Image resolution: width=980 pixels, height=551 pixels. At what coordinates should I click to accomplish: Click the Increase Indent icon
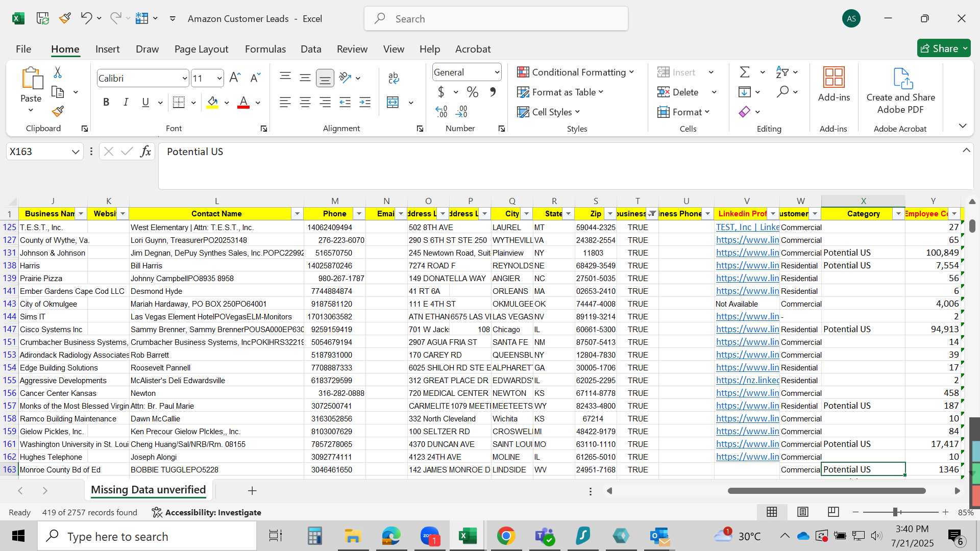click(x=365, y=102)
